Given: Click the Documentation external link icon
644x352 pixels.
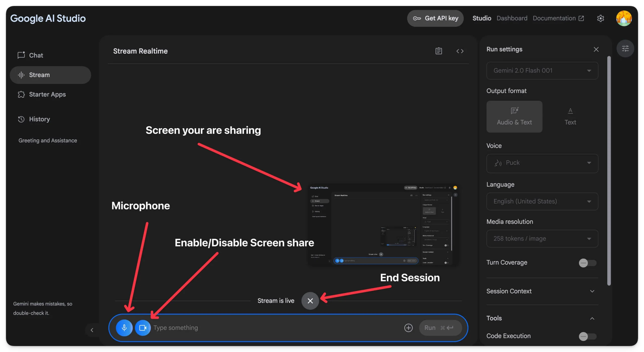Looking at the screenshot, I should pos(581,18).
